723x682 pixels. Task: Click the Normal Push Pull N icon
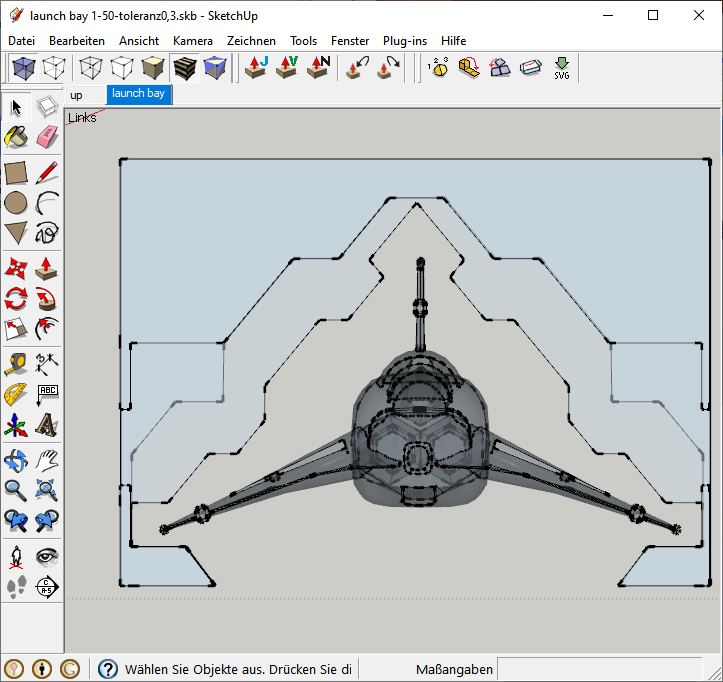[x=318, y=68]
